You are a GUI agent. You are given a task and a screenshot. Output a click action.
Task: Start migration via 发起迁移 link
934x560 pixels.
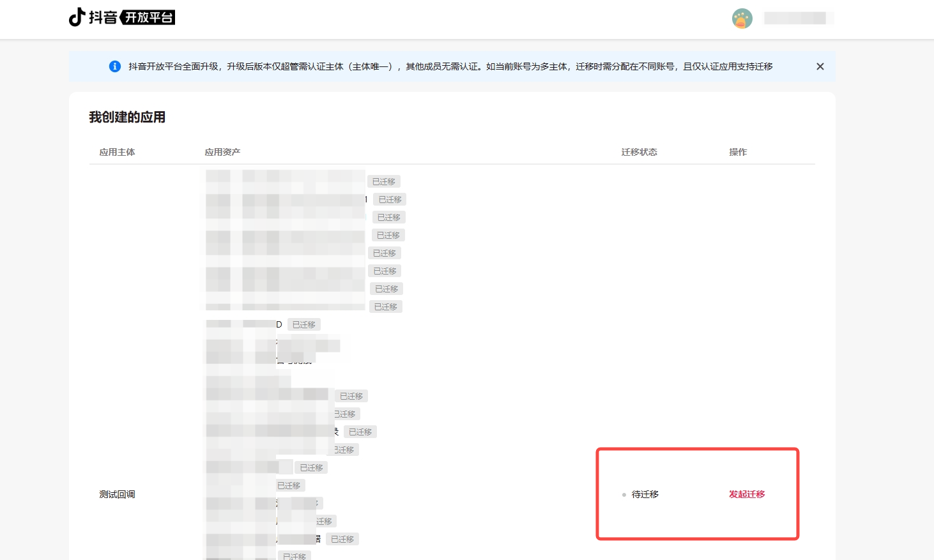tap(746, 494)
